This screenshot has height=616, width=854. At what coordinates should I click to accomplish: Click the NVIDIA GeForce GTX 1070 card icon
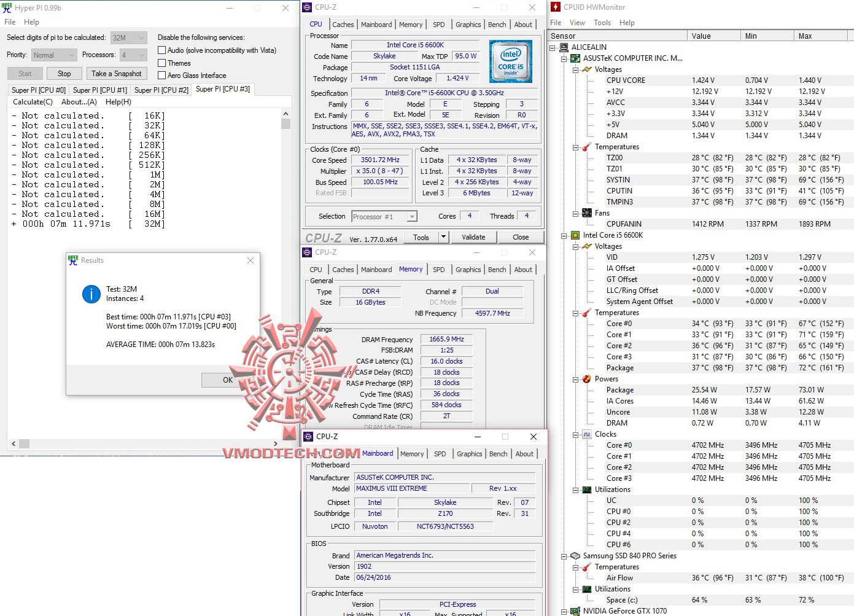575,611
